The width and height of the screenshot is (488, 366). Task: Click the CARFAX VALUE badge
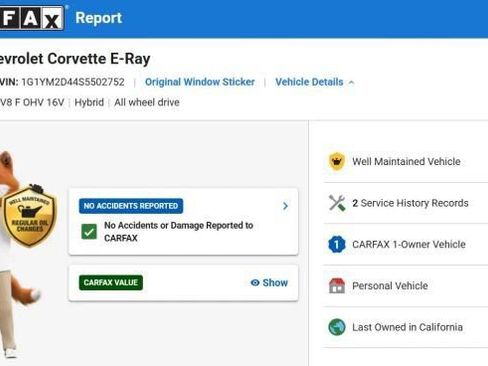point(111,283)
